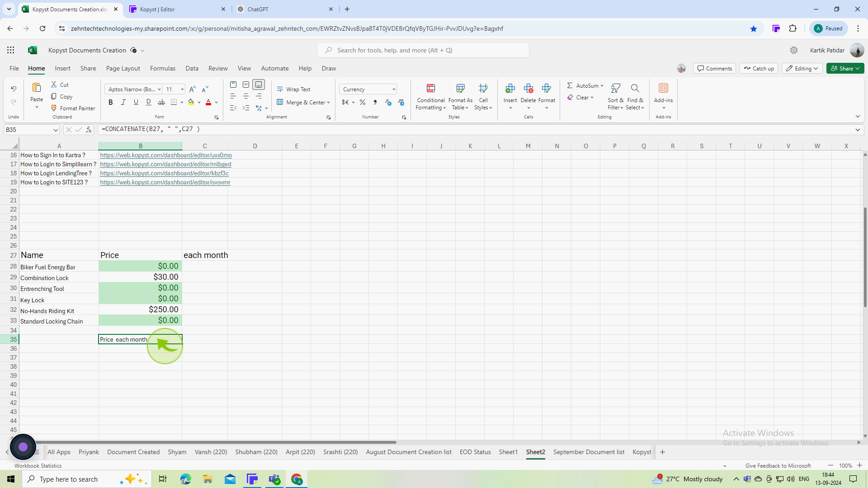Image resolution: width=868 pixels, height=488 pixels.
Task: Center text horizontally in cell
Action: click(x=246, y=96)
